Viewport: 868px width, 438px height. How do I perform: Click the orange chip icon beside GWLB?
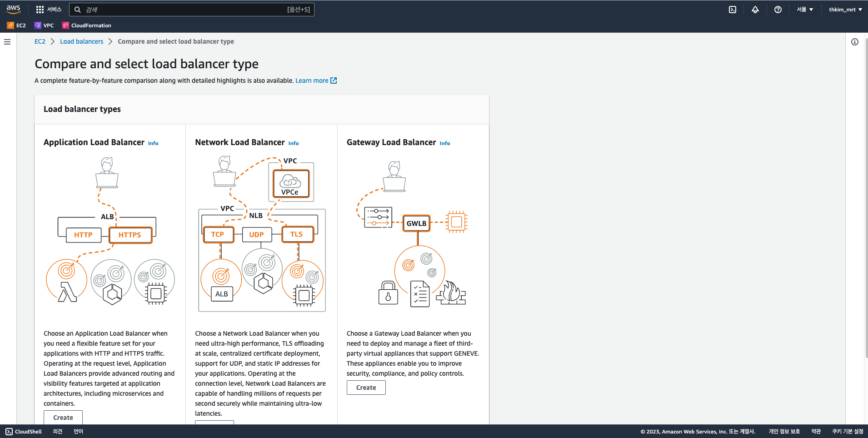click(x=457, y=222)
